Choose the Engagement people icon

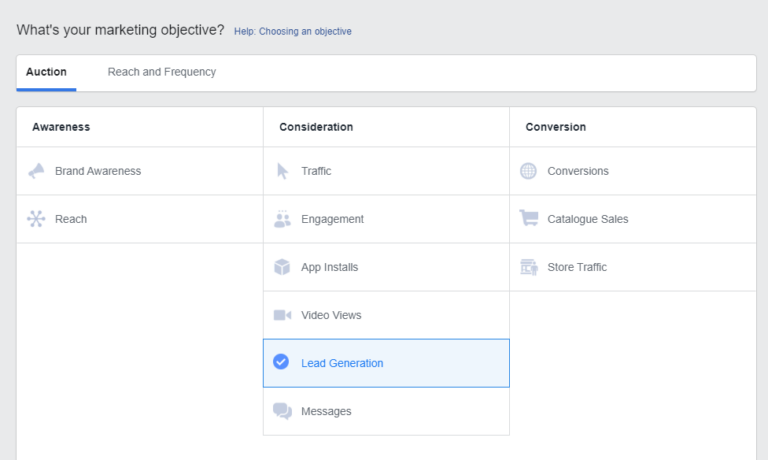pyautogui.click(x=282, y=219)
